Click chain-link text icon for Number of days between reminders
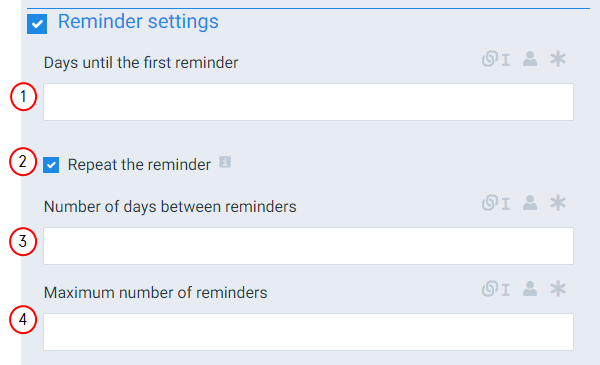The image size is (600, 365). pos(496,203)
